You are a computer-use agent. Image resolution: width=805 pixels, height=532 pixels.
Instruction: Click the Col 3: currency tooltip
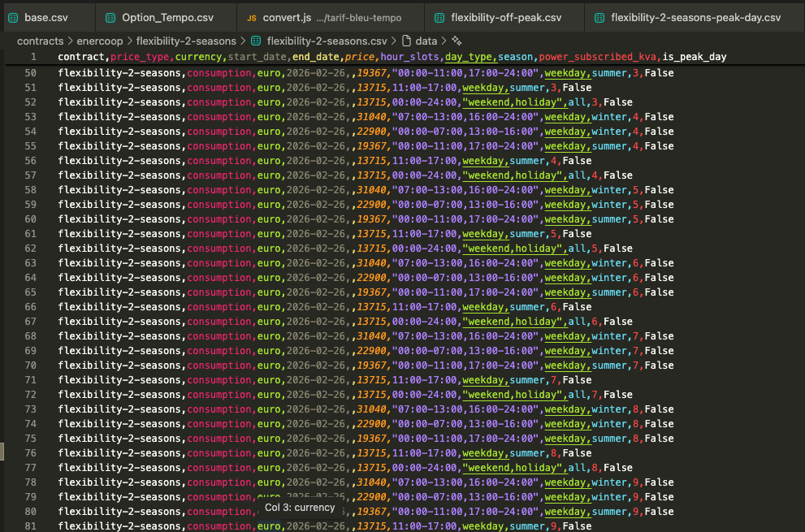pyautogui.click(x=300, y=508)
